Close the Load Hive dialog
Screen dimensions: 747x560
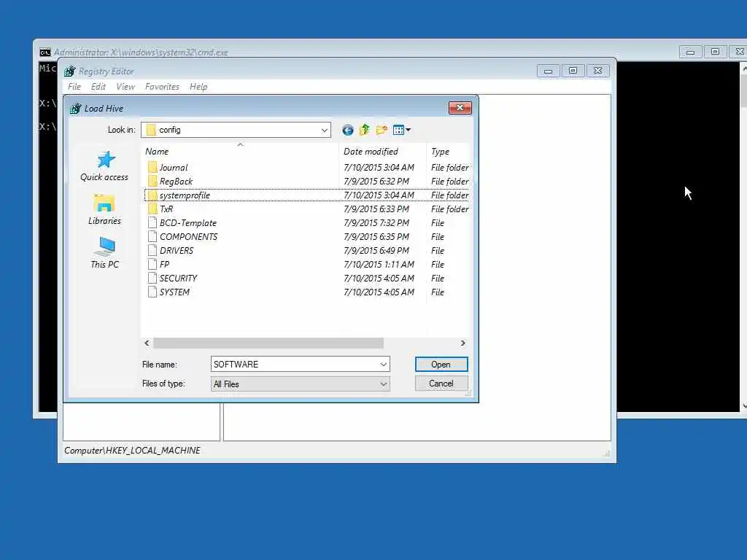point(460,108)
